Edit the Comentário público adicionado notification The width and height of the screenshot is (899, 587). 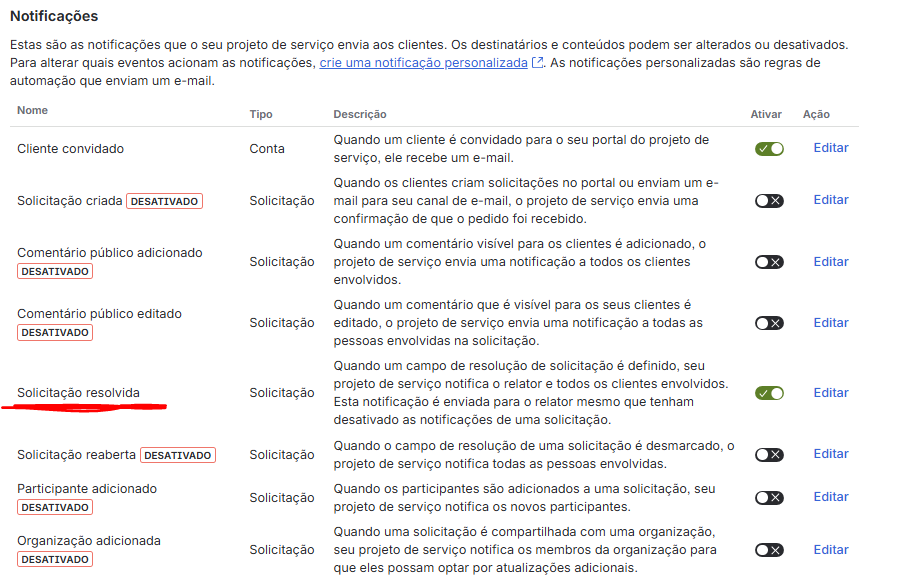[830, 262]
